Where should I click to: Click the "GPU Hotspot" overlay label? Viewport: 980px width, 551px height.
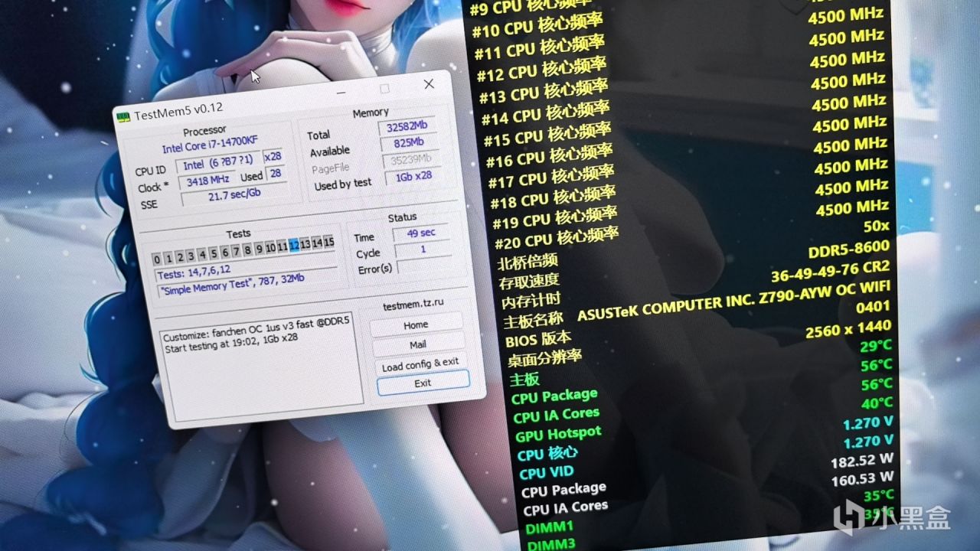click(558, 435)
